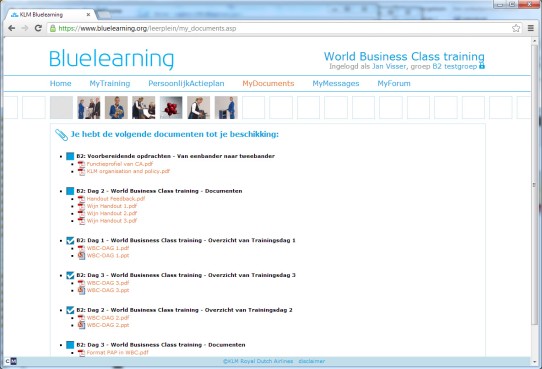Screen dimensions: 542x369
Task: Open the Chrome hamburger menu
Action: click(x=531, y=28)
